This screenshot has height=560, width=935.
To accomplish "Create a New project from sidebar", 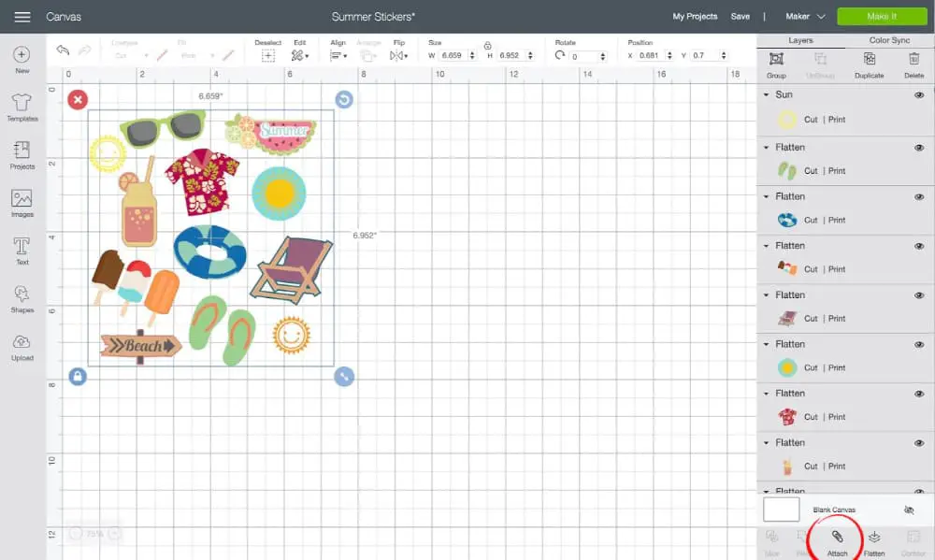I will pos(22,60).
